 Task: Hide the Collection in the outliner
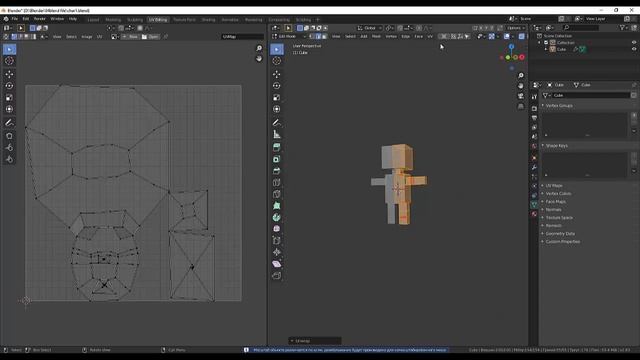point(634,42)
